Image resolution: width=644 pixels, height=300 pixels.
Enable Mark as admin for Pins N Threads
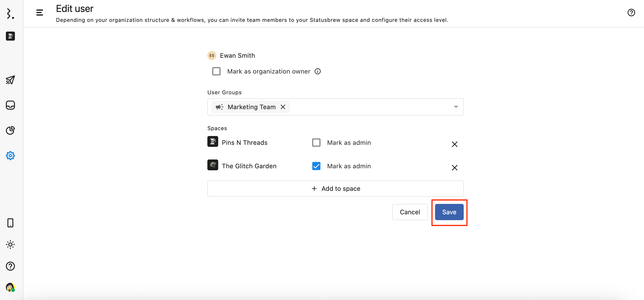coord(316,143)
